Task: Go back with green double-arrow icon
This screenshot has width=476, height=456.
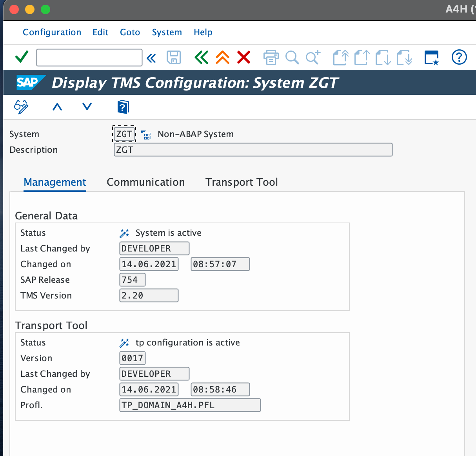Action: tap(201, 57)
